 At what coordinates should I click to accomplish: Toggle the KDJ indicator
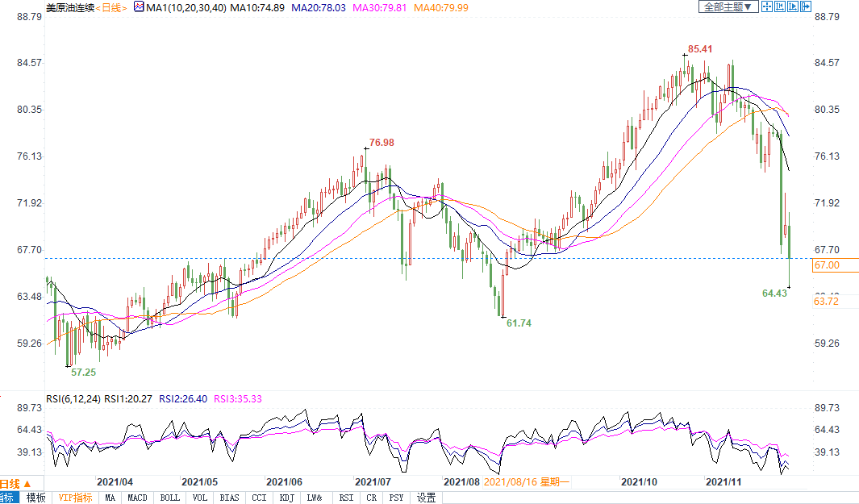tap(286, 498)
